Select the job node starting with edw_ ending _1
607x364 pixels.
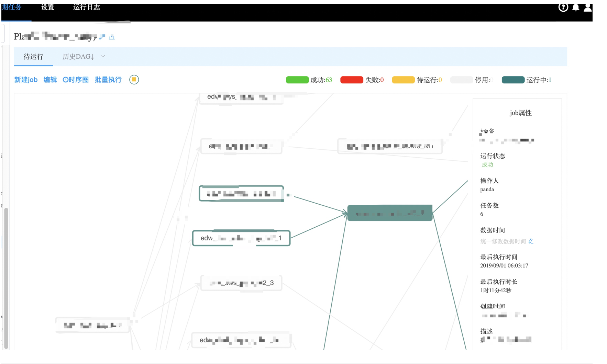[241, 238]
